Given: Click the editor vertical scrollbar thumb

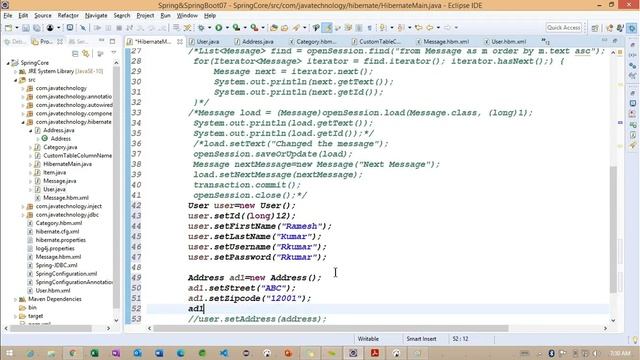Looking at the screenshot, I should point(613,229).
